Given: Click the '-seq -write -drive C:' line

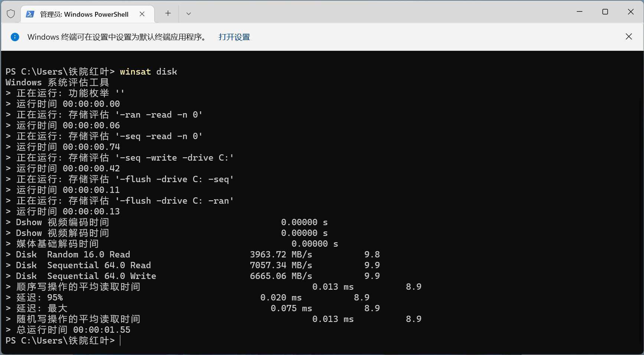Looking at the screenshot, I should point(120,158).
